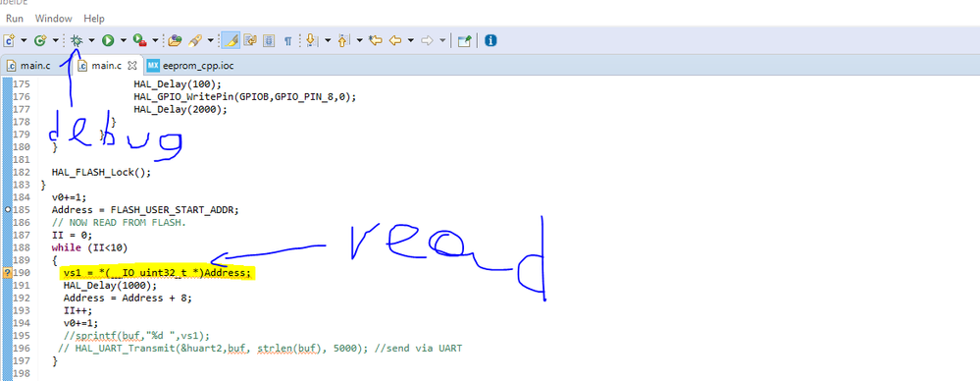The image size is (980, 381).
Task: Navigate back with yellow left arrow
Action: point(395,40)
